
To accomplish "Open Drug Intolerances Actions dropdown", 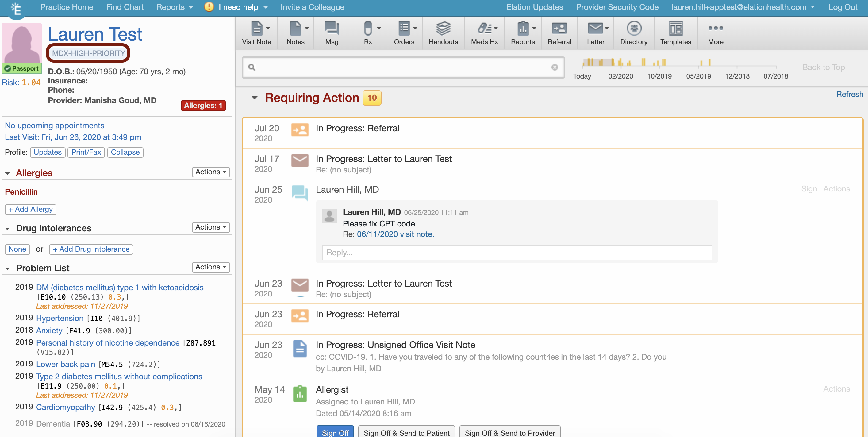I will click(211, 227).
